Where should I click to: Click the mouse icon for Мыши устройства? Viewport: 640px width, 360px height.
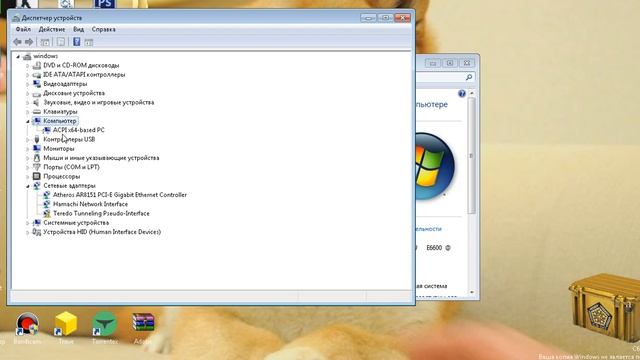(x=37, y=158)
